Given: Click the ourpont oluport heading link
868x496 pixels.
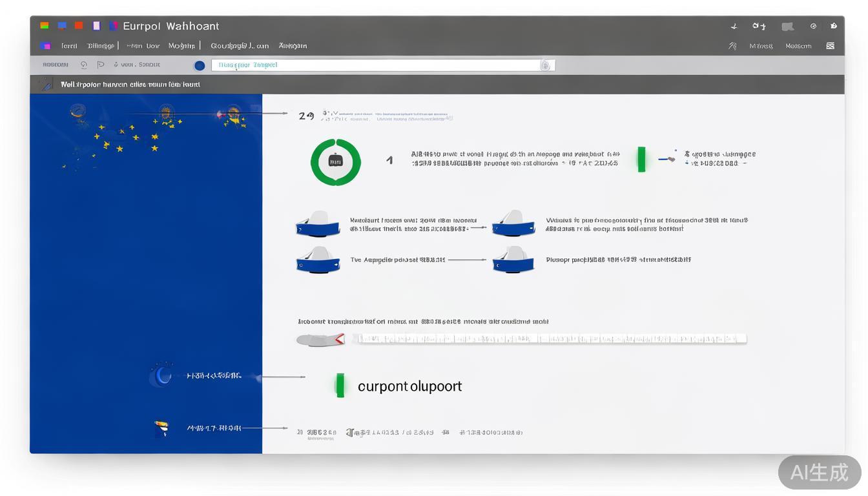Looking at the screenshot, I should click(409, 386).
